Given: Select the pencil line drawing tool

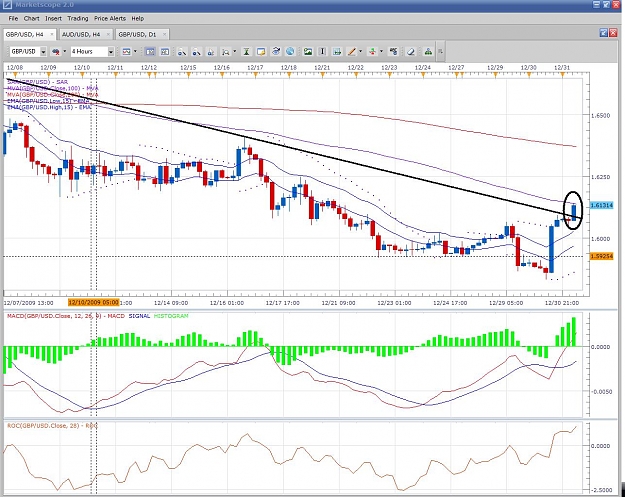Looking at the screenshot, I should [352, 52].
